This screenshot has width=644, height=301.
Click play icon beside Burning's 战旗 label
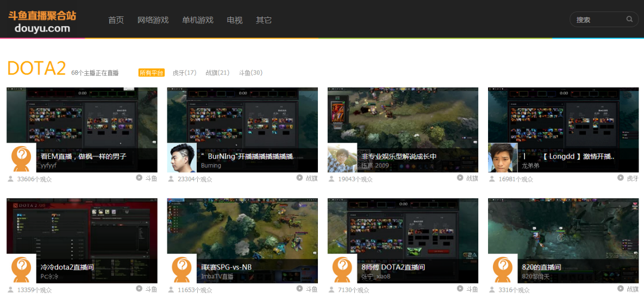pos(300,178)
